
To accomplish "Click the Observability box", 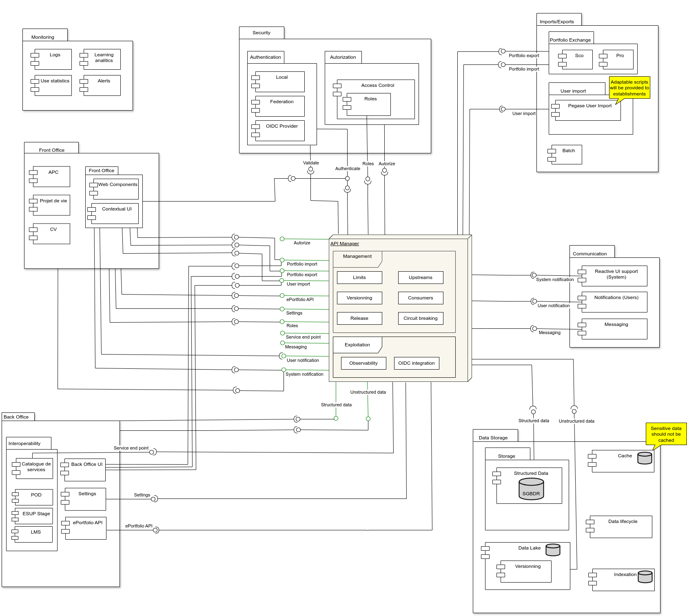I will (x=363, y=363).
